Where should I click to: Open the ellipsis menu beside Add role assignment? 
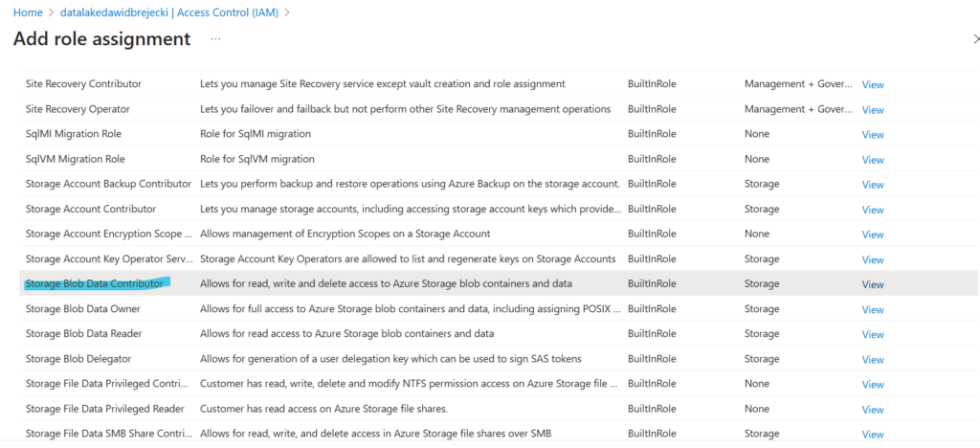[216, 39]
